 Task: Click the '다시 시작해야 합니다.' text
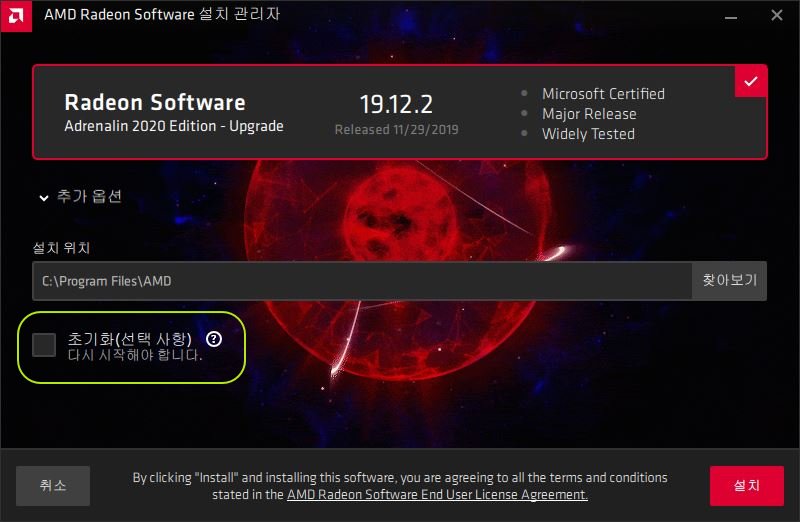[x=135, y=355]
